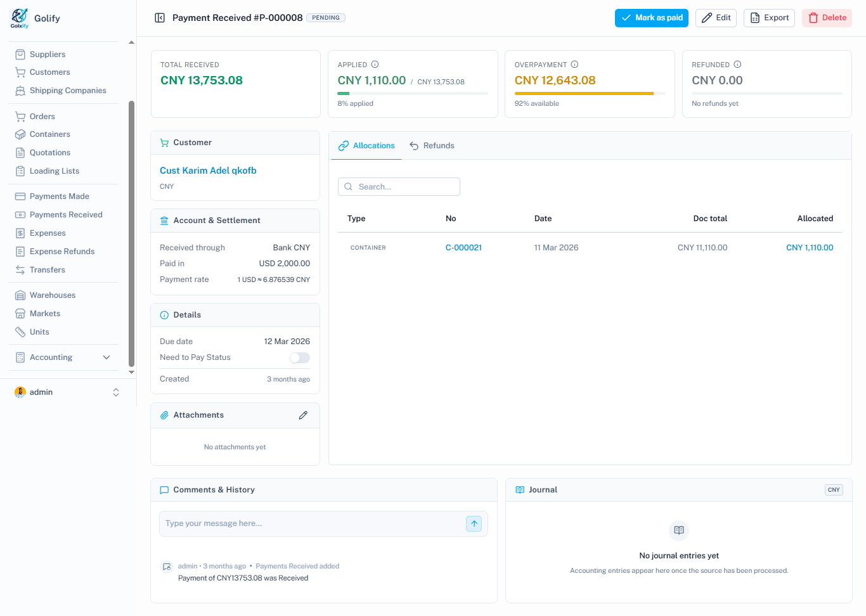Open customer Cust Karim Adel qkofb
This screenshot has height=616, width=866.
point(208,170)
